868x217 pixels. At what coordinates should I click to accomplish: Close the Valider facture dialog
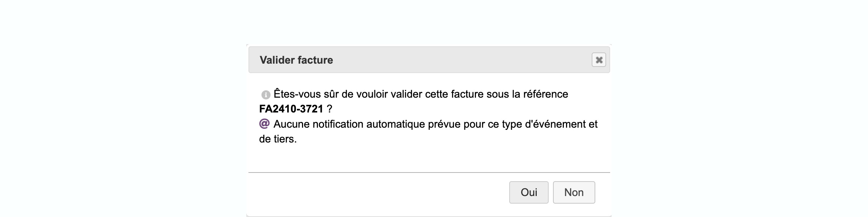pos(599,60)
